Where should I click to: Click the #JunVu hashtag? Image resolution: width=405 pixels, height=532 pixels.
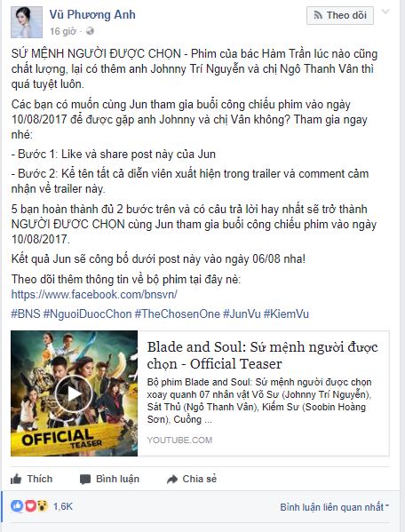click(242, 314)
